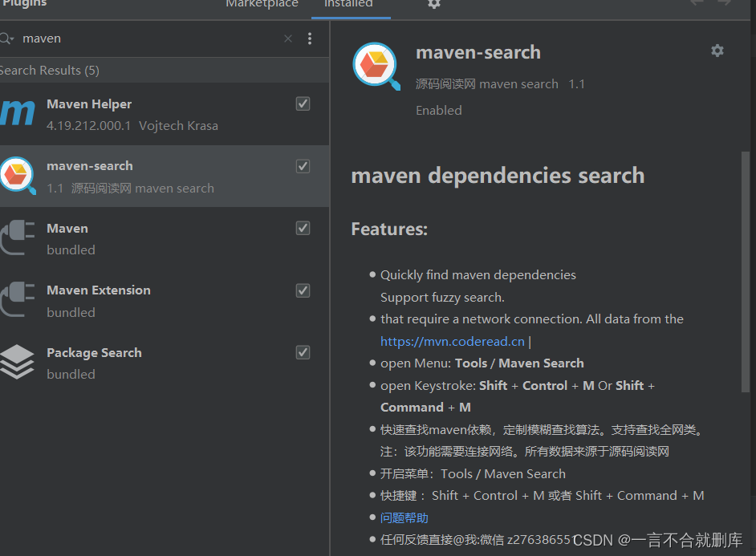This screenshot has height=556, width=756.
Task: Toggle the Package Search checkbox
Action: 303,352
